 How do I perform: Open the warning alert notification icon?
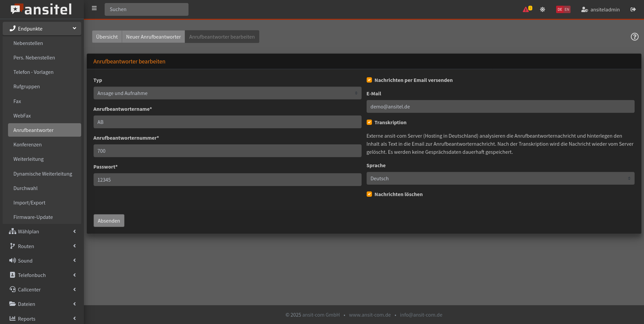pos(526,9)
